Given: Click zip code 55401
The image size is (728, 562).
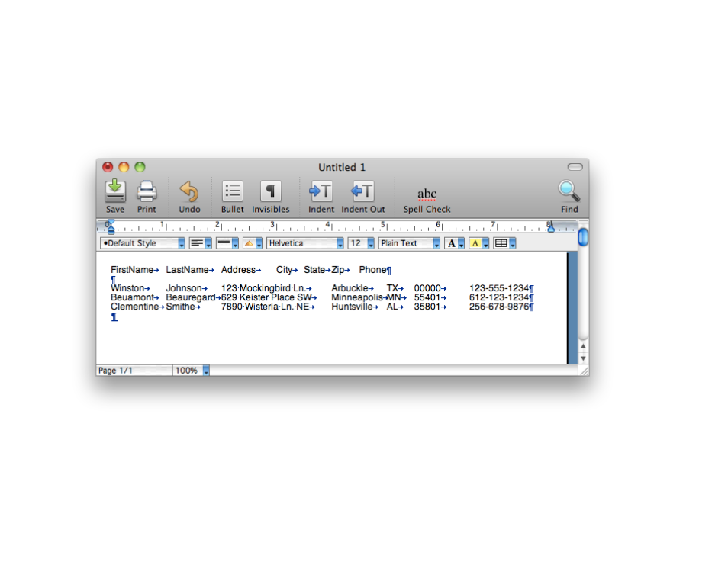Looking at the screenshot, I should (x=427, y=297).
